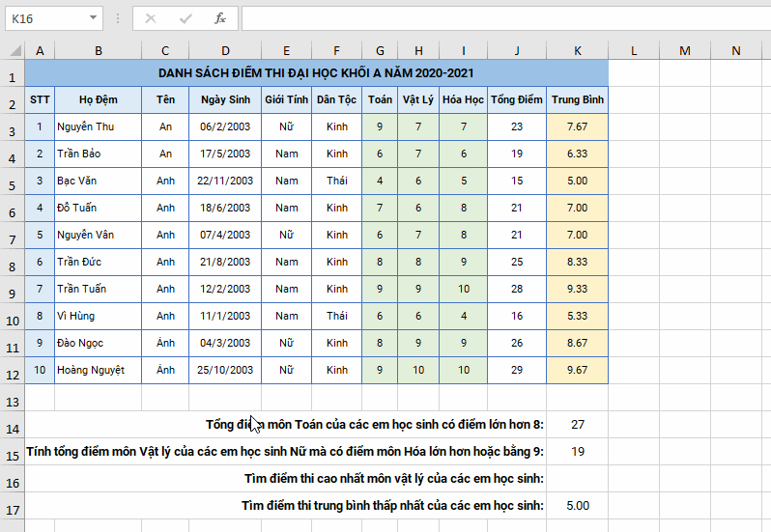
Task: Select the empty cell K16
Action: coord(577,478)
